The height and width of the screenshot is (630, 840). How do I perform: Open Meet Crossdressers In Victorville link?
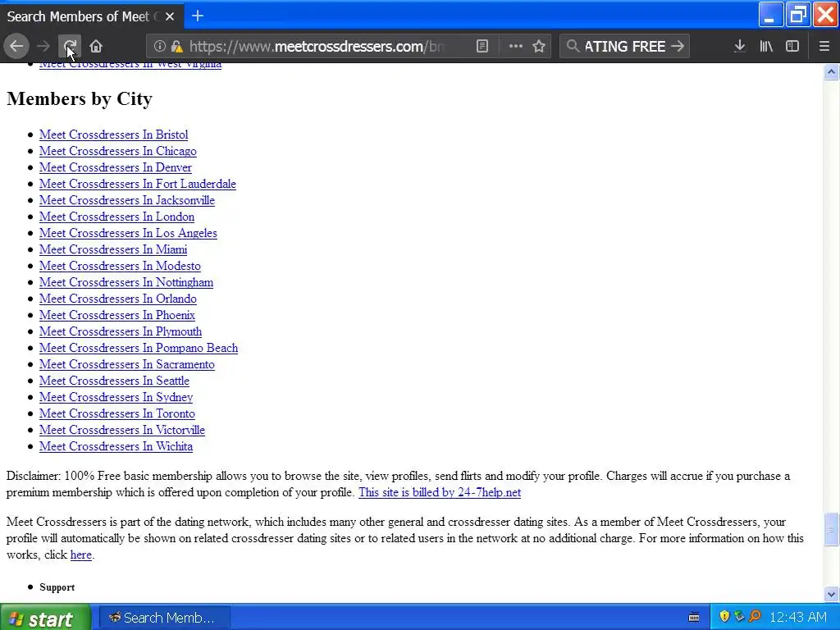coord(122,430)
